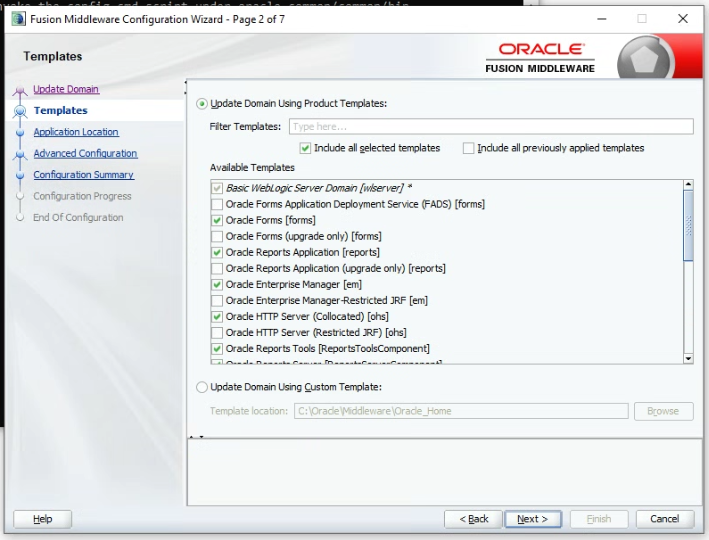
Task: Click End Of Configuration step label
Action: [x=78, y=218]
